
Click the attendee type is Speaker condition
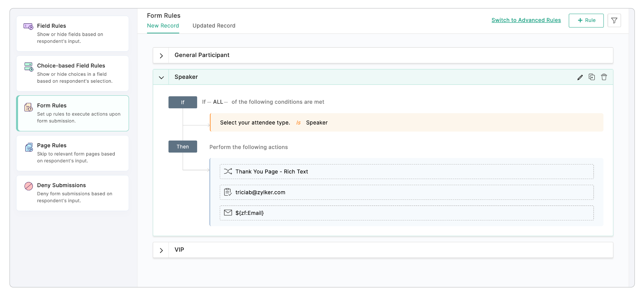tap(406, 123)
